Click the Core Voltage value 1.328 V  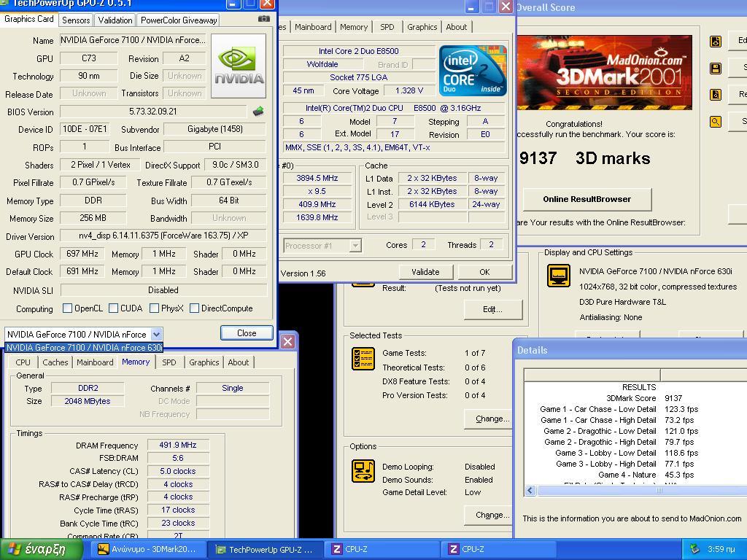click(409, 90)
